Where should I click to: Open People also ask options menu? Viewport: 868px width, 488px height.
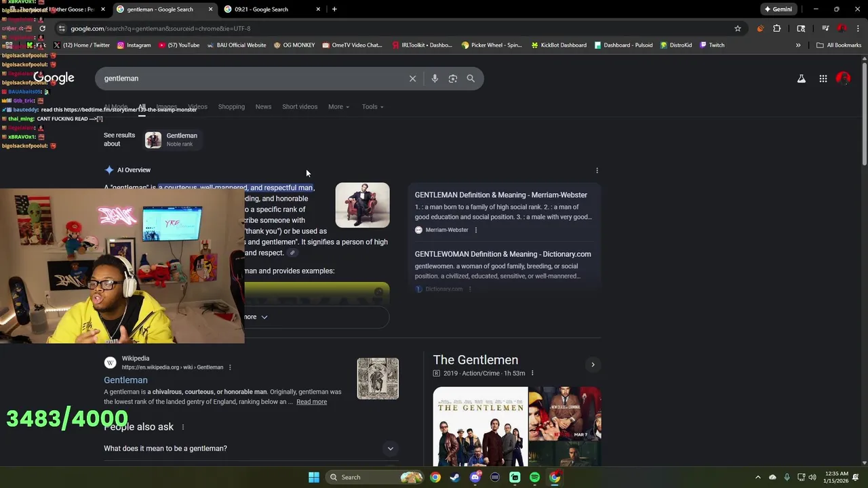[x=182, y=427]
